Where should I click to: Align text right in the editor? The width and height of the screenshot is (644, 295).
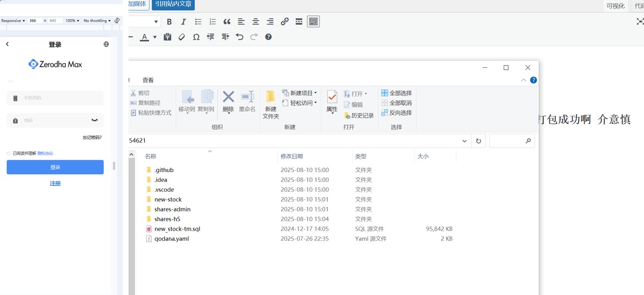click(x=270, y=22)
